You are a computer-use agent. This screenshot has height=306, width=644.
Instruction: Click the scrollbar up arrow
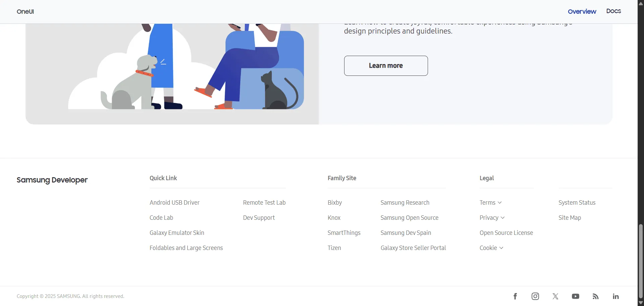[x=641, y=3]
